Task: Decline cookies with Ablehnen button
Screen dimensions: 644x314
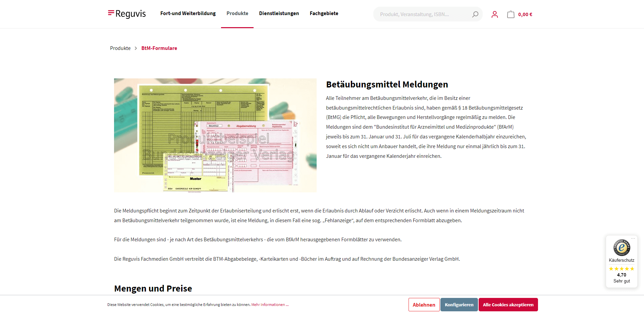Action: point(424,305)
